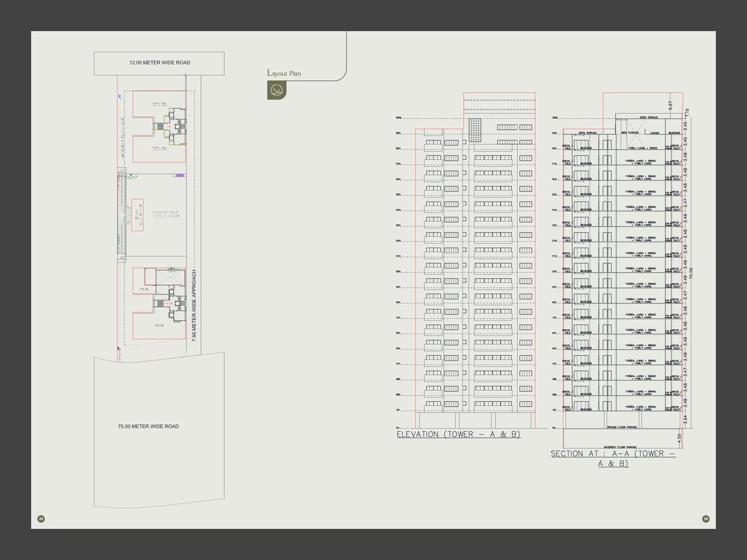Click the LOUNGE room label in section
The image size is (747, 560).
click(653, 133)
